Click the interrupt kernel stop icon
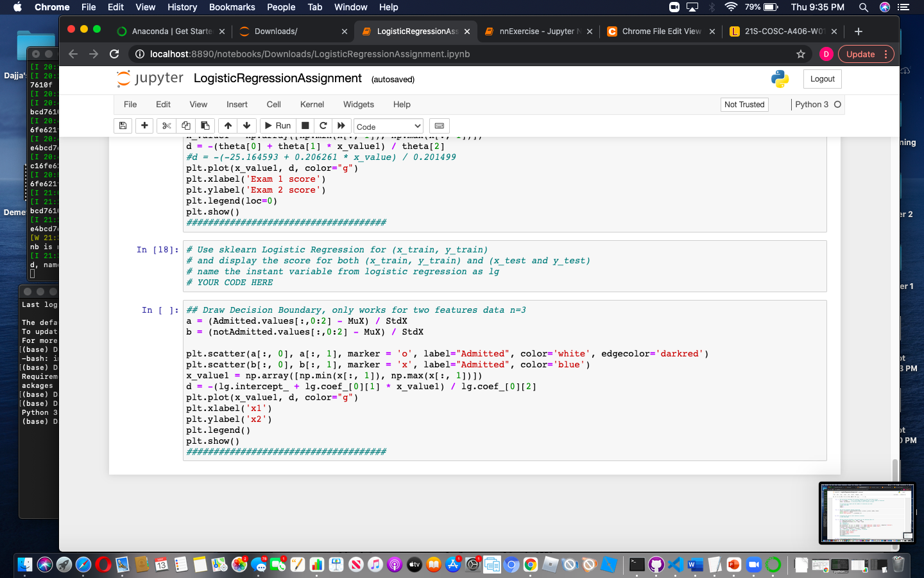 (x=304, y=125)
